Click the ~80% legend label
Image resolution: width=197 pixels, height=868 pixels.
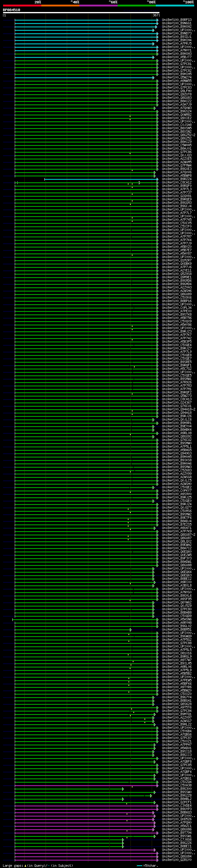[151, 2]
